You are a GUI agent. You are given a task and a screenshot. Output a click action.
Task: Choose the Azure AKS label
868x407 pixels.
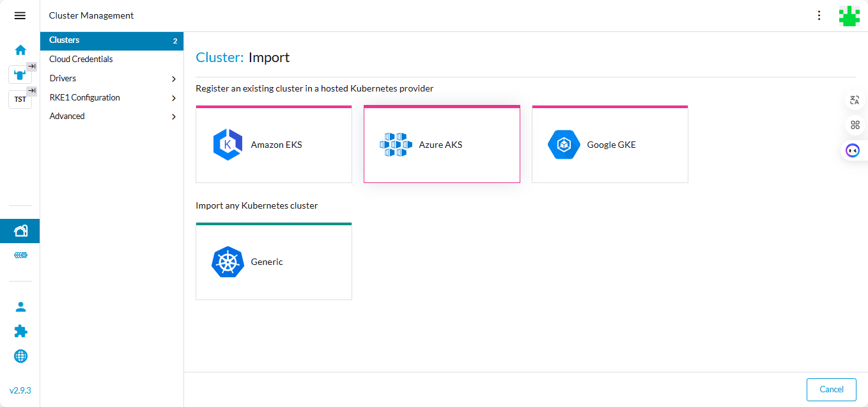440,145
